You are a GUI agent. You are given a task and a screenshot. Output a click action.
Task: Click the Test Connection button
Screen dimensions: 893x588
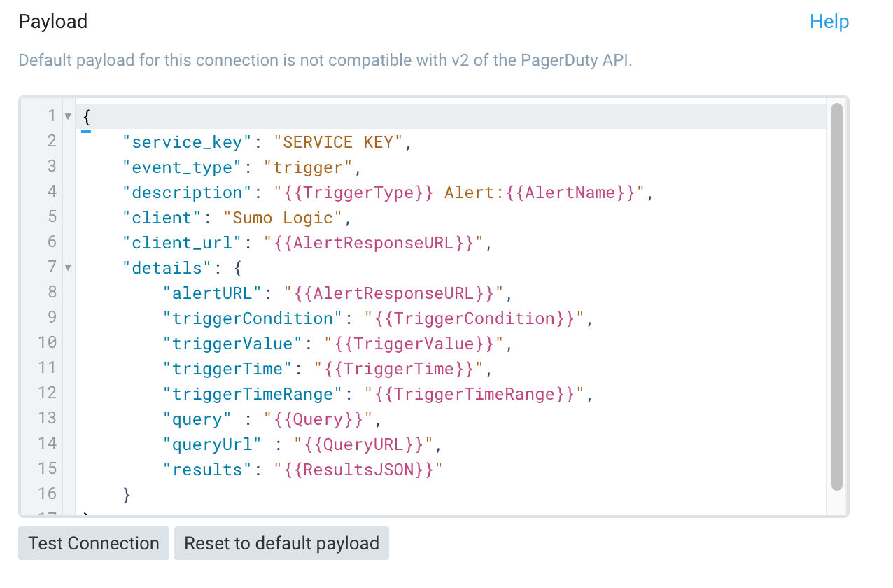click(93, 543)
